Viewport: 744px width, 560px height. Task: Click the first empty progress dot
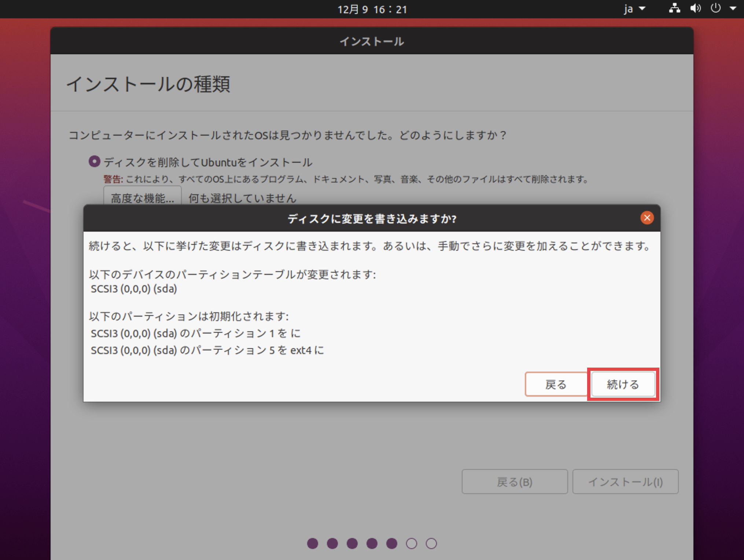[412, 544]
